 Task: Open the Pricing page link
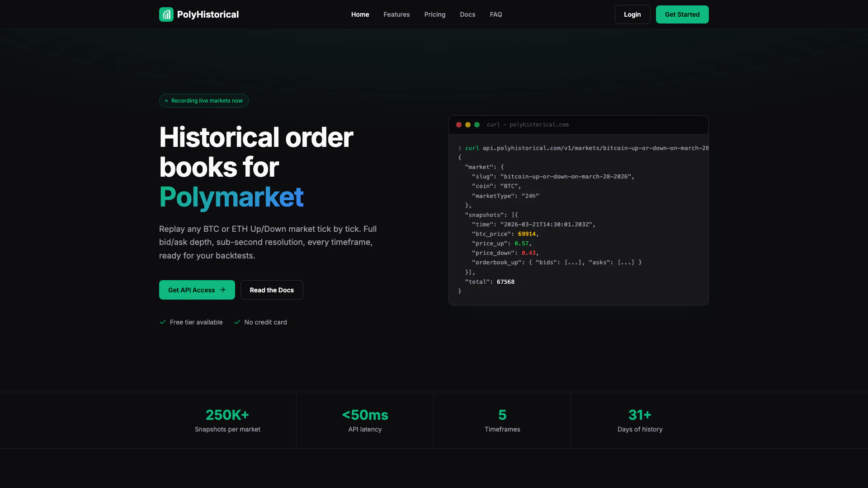tap(434, 14)
